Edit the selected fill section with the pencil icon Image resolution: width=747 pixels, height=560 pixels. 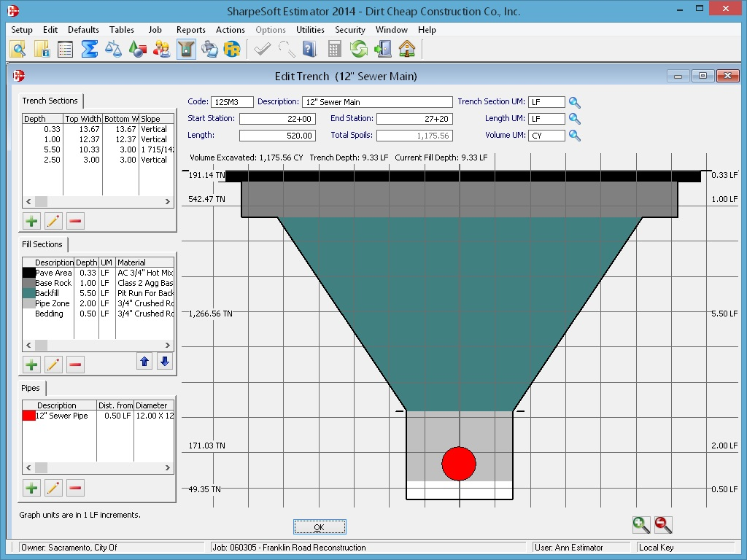pos(52,362)
